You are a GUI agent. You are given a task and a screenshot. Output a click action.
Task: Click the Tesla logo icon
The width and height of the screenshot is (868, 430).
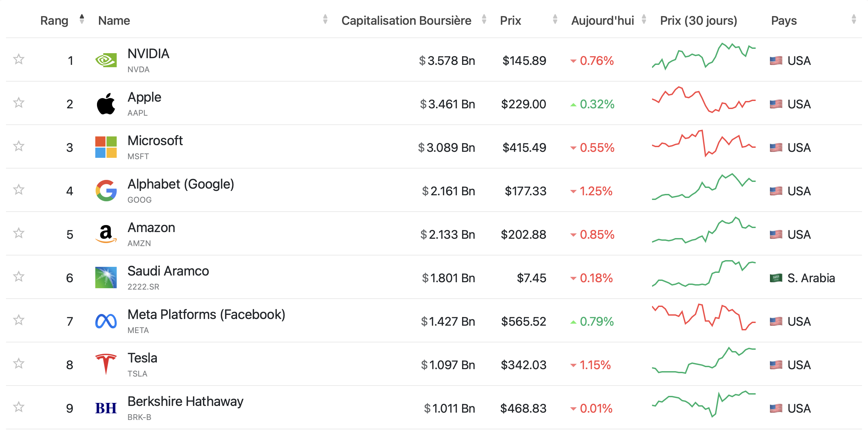(x=106, y=364)
